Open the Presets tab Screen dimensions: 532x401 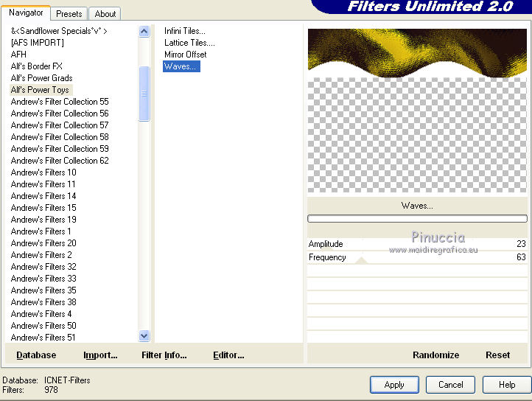(x=69, y=14)
